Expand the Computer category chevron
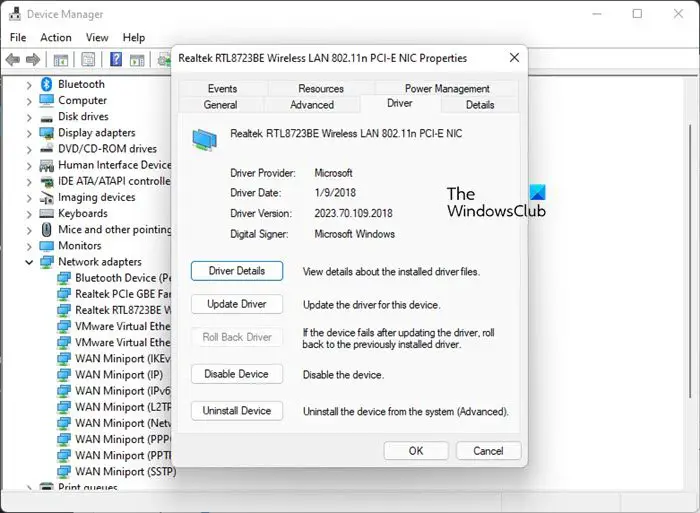 coord(29,101)
